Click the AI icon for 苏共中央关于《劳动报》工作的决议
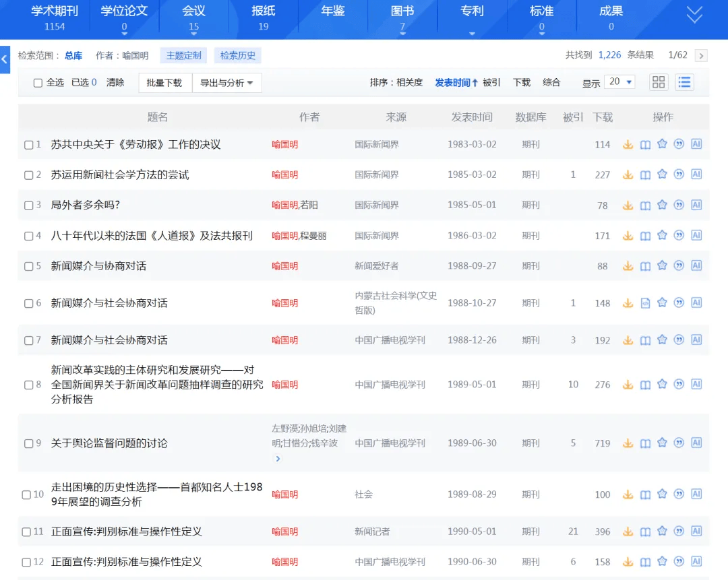This screenshot has width=728, height=580. pyautogui.click(x=696, y=144)
